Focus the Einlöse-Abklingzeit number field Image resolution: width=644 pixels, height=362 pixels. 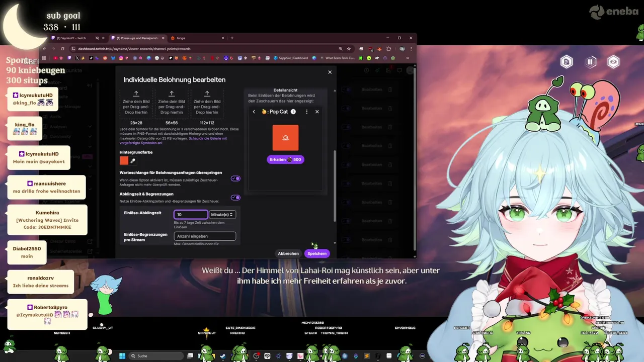pyautogui.click(x=191, y=215)
